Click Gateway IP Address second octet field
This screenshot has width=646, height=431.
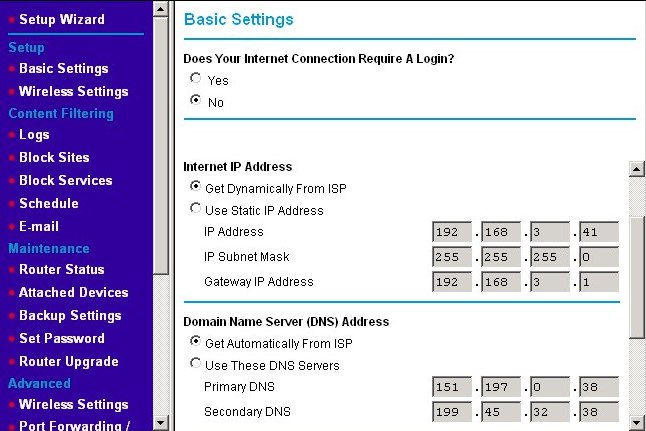point(501,282)
